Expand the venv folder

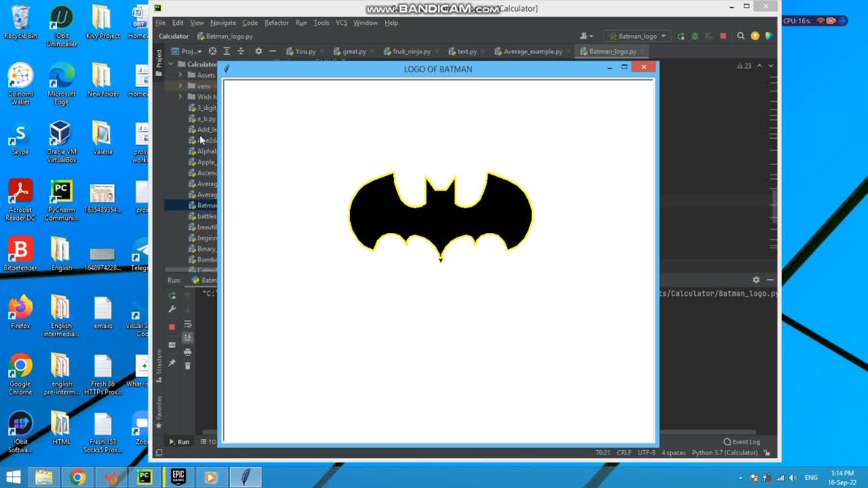180,86
